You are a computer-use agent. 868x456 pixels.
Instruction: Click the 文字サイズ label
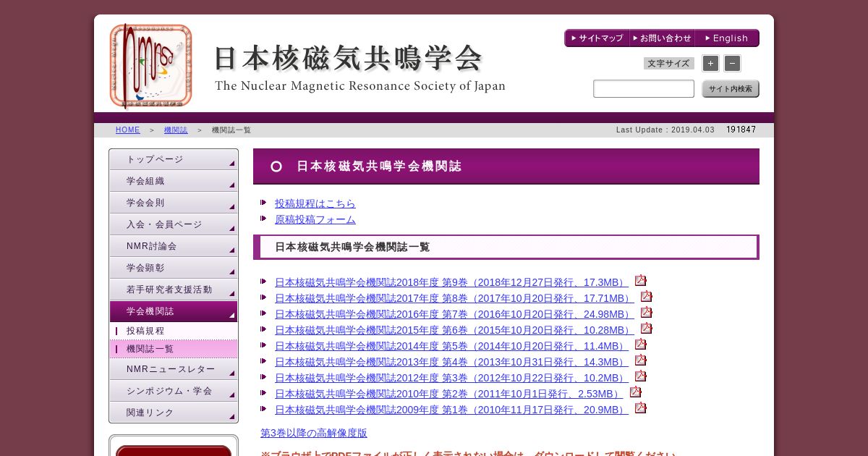[669, 64]
